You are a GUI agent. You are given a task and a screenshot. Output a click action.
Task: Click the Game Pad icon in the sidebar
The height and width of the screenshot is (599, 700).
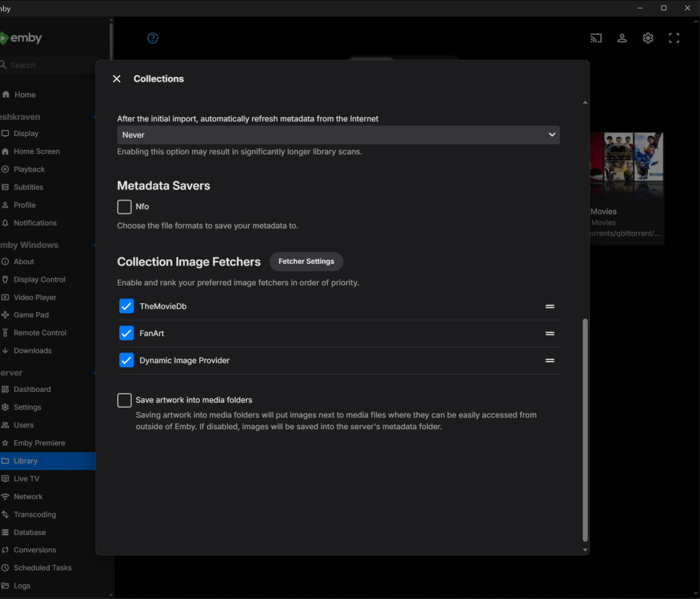coord(5,315)
